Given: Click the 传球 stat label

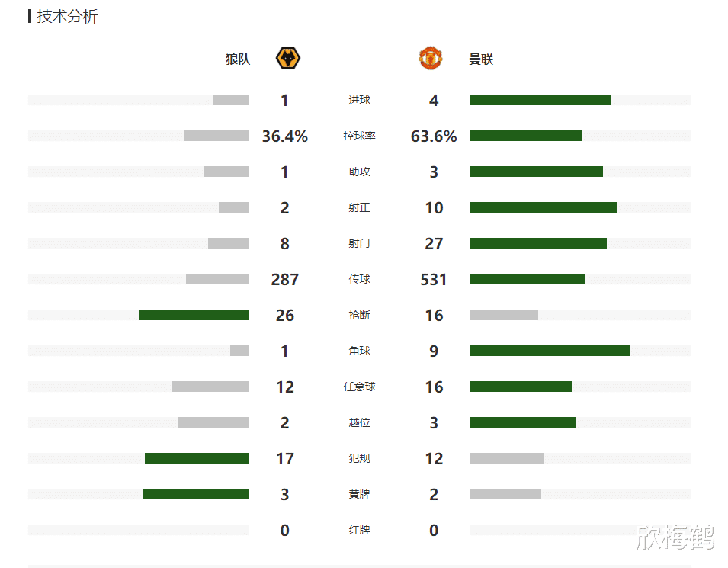Looking at the screenshot, I should point(359,280).
